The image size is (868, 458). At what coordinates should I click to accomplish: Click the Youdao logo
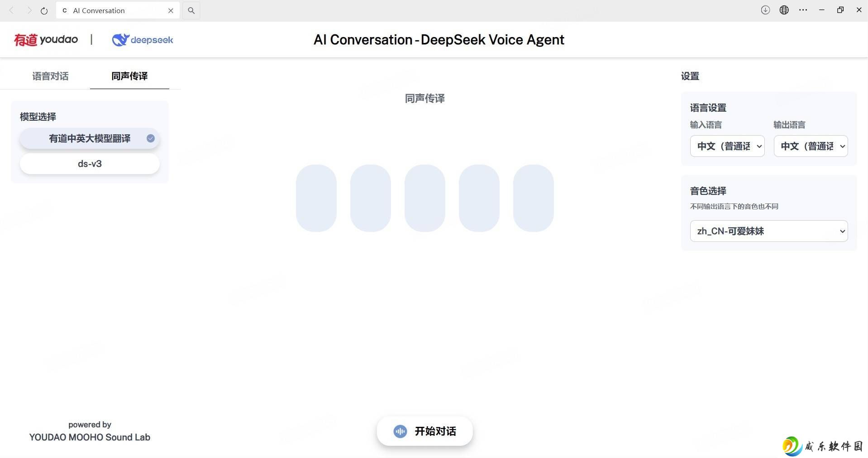click(x=46, y=40)
